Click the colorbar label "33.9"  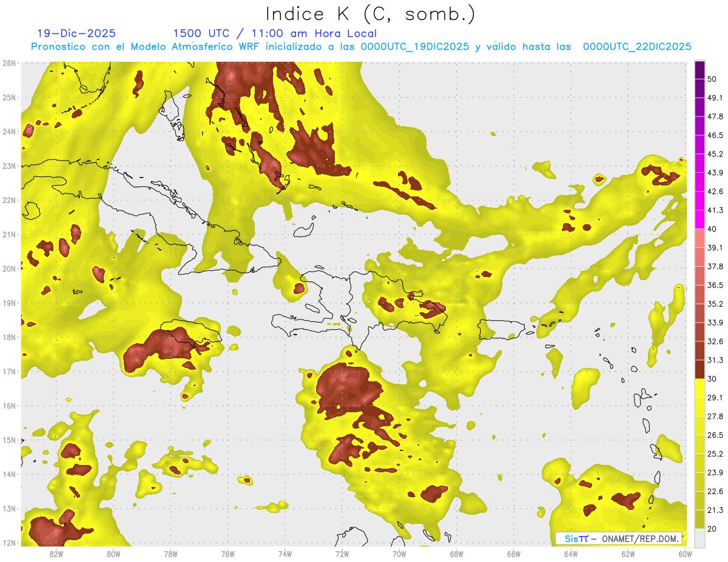click(x=715, y=323)
